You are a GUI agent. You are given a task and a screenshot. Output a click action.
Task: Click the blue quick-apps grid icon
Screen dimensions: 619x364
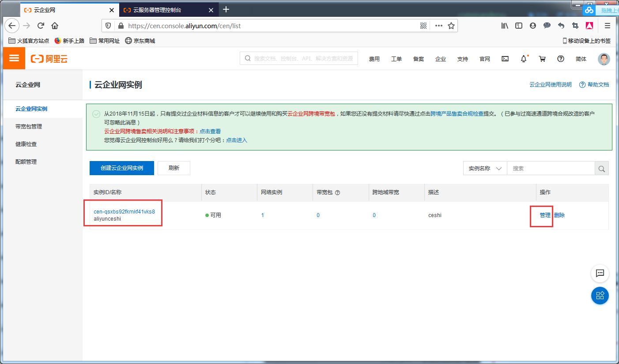(600, 296)
